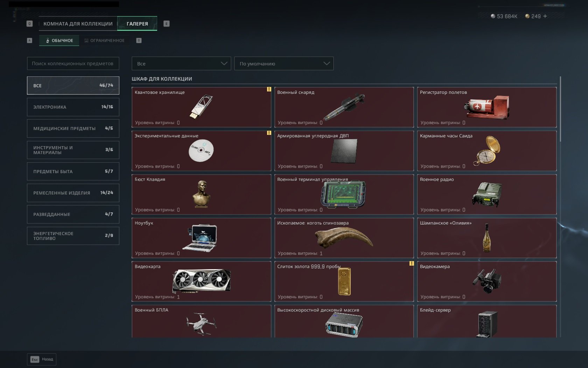Click the flight recorder red box icon
This screenshot has width=588, height=368.
point(487,107)
